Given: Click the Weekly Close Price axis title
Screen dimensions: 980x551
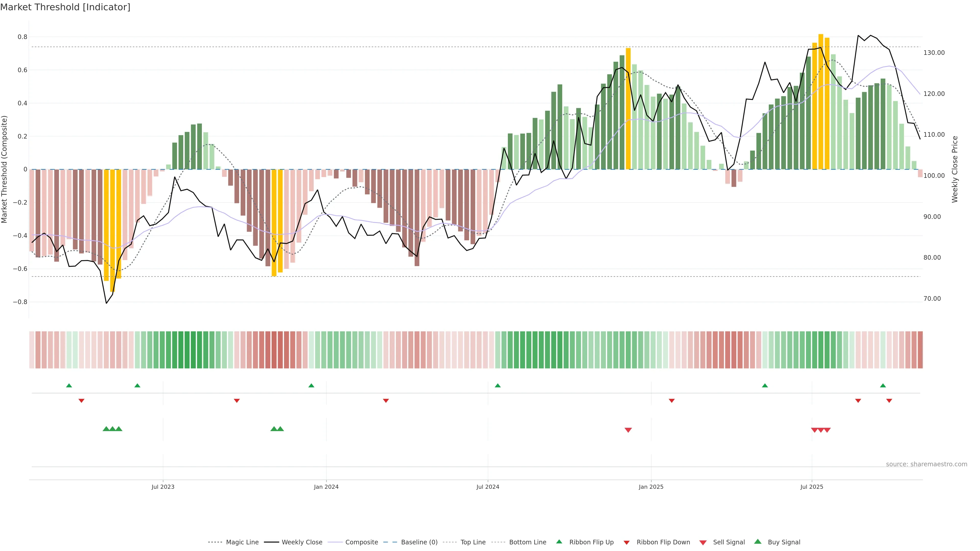Looking at the screenshot, I should coord(954,169).
